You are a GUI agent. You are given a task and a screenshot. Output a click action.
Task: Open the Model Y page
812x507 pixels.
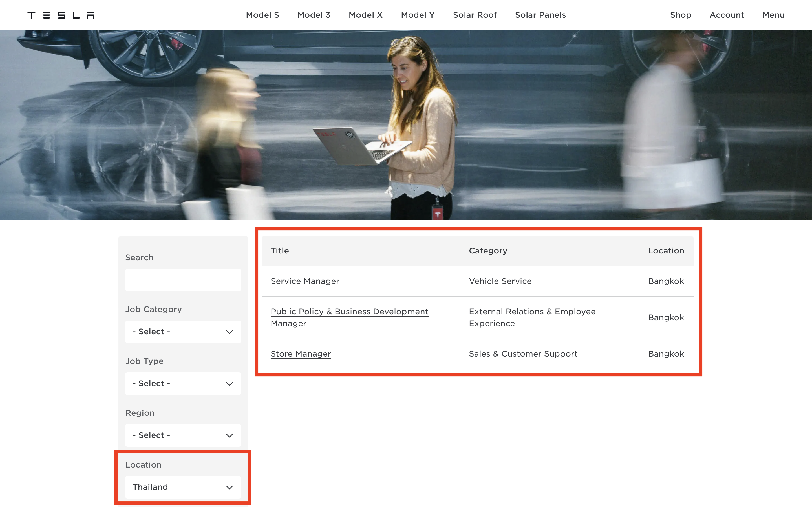tap(417, 15)
